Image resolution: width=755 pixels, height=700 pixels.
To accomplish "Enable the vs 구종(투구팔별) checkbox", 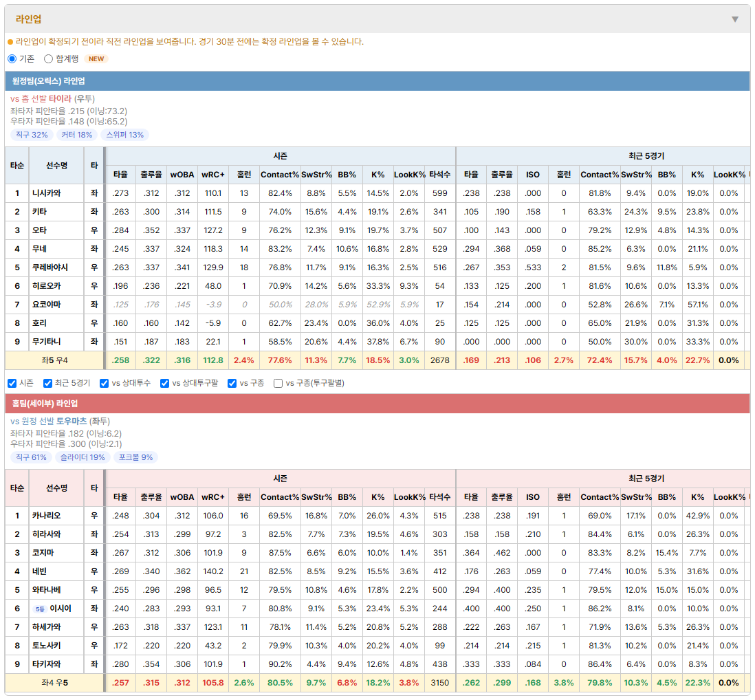I will click(x=278, y=383).
